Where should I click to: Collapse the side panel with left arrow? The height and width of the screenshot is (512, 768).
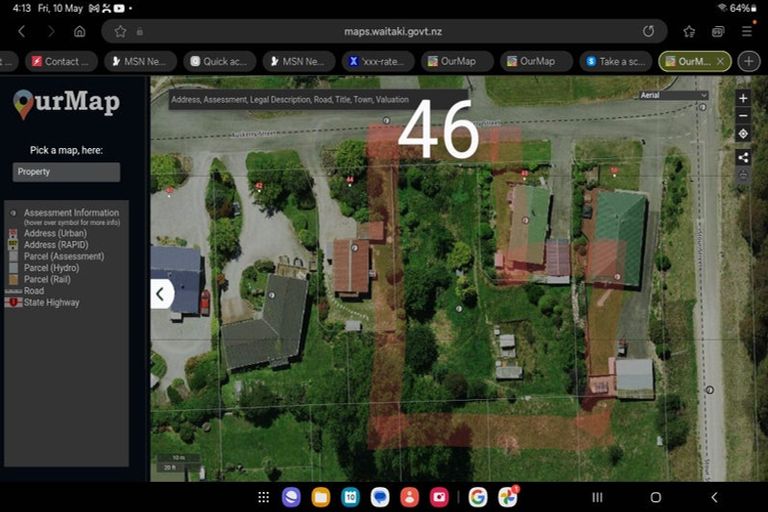click(161, 294)
